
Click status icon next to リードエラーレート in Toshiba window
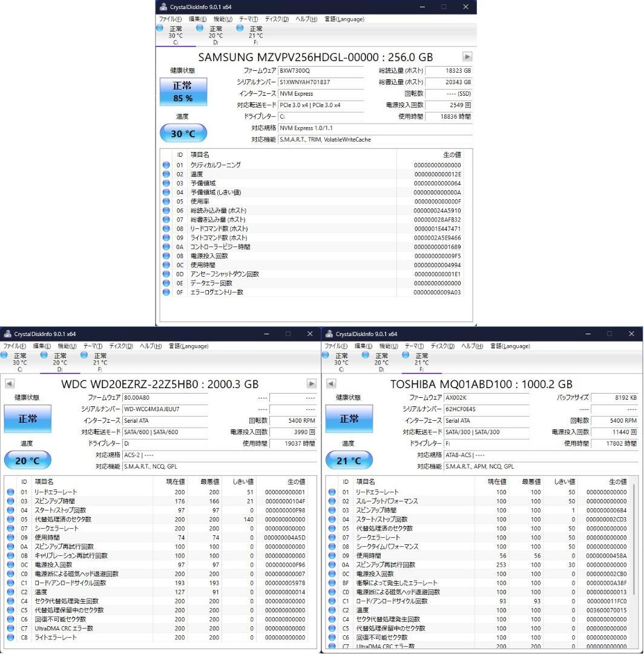click(331, 492)
